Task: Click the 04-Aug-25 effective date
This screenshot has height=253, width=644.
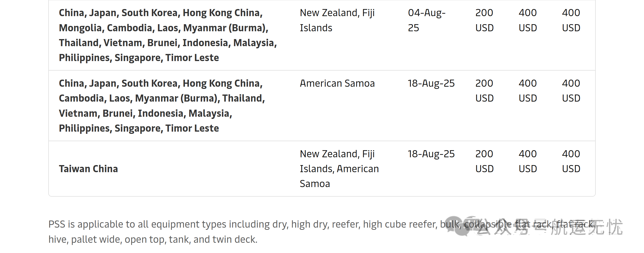Action: (426, 20)
